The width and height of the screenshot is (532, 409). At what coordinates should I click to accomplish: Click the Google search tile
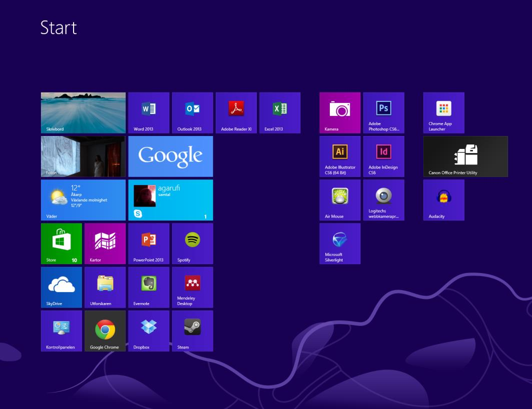tap(171, 156)
